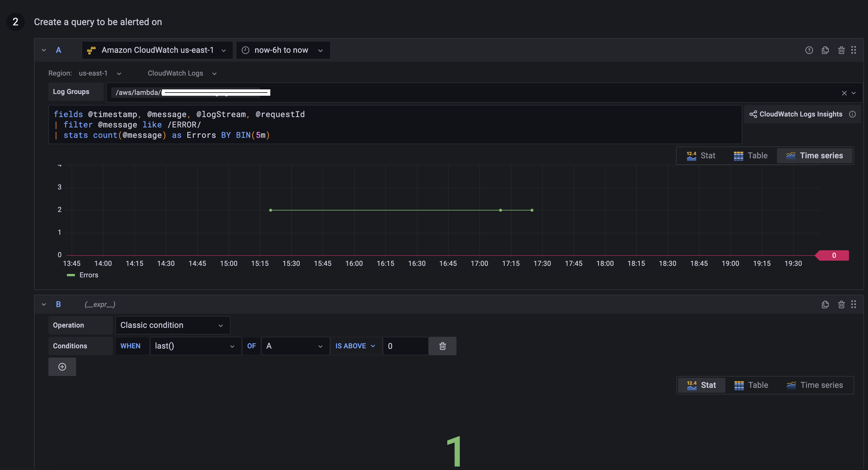Click the large stat value 1
The height and width of the screenshot is (470, 868).
click(x=454, y=451)
